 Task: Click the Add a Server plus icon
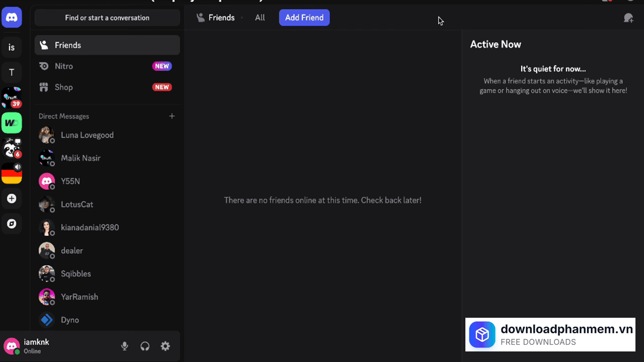pyautogui.click(x=12, y=199)
